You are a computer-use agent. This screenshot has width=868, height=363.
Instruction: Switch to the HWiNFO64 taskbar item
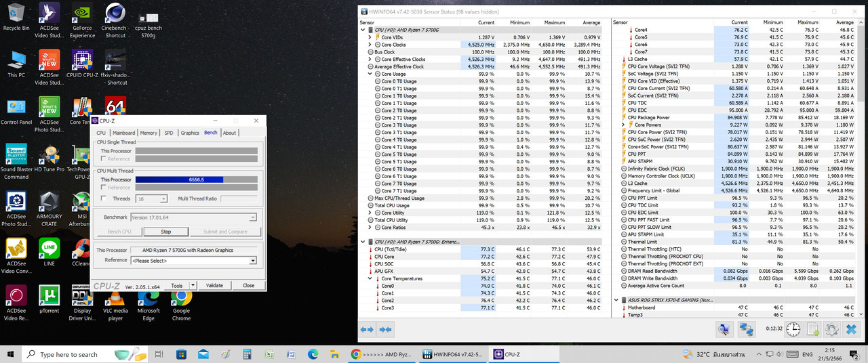click(x=452, y=354)
